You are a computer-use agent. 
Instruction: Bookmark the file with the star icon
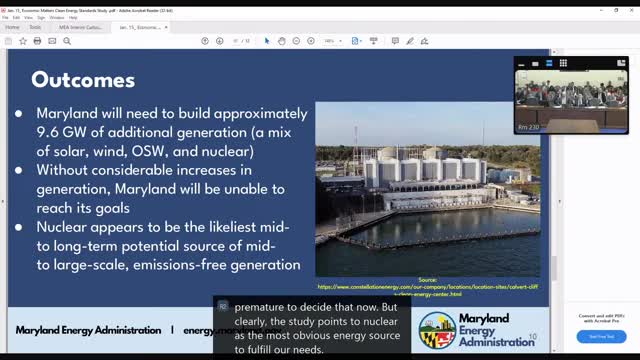pyautogui.click(x=23, y=41)
